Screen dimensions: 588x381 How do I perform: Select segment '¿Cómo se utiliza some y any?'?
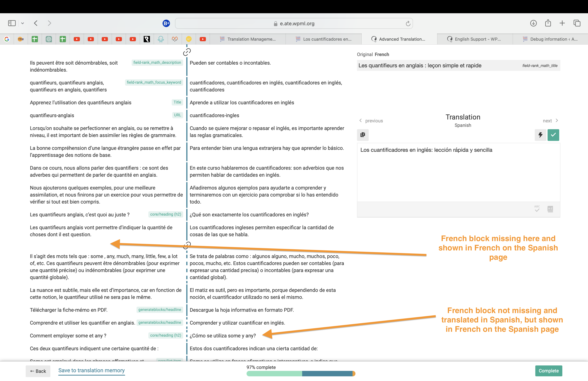(x=223, y=336)
